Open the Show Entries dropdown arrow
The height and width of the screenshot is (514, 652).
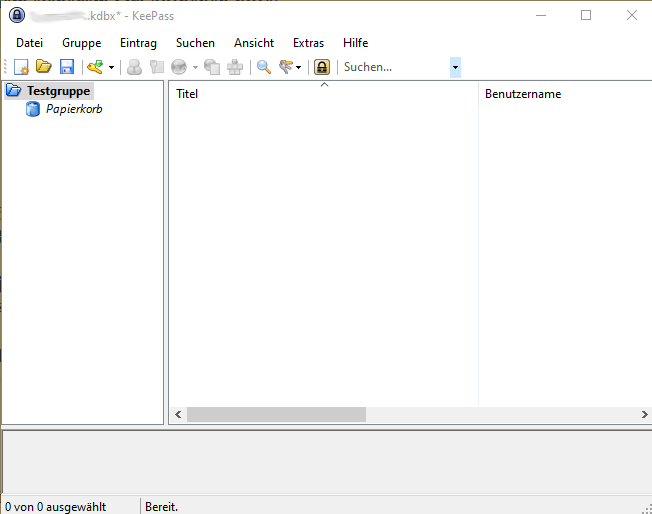299,68
